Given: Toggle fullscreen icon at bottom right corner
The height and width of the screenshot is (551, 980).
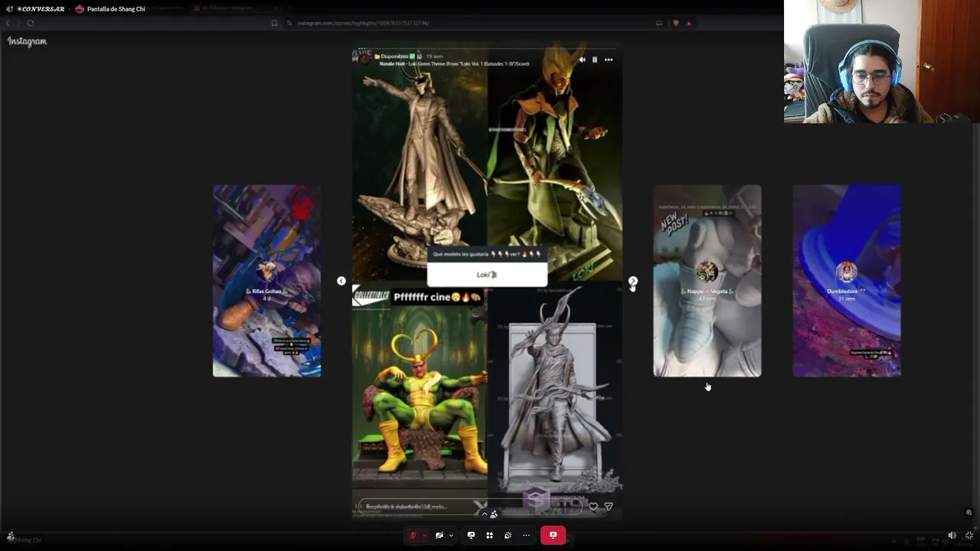Looking at the screenshot, I should (x=969, y=536).
